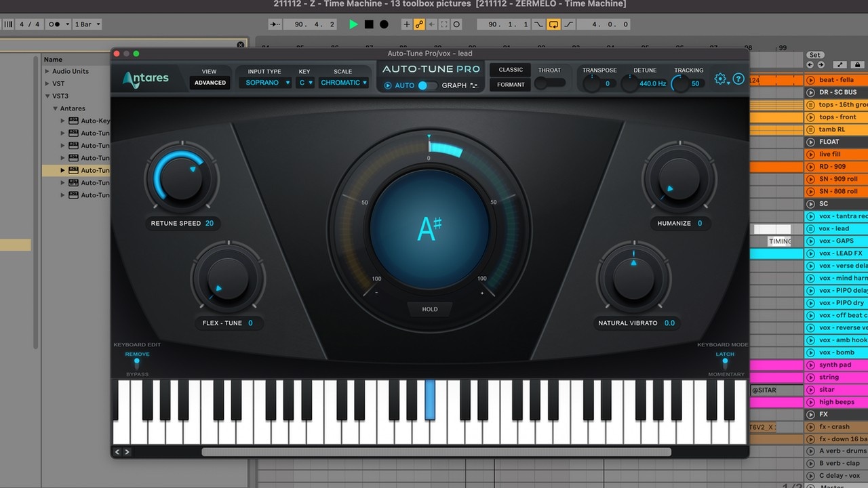Jump to previous locator arrow
Viewport: 868px width, 488px height.
[810, 65]
